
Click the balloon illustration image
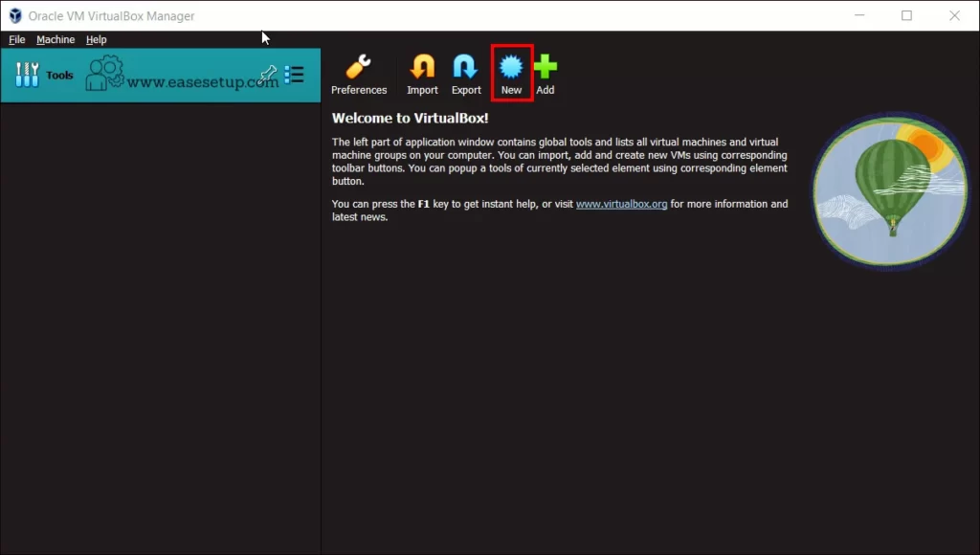[890, 190]
